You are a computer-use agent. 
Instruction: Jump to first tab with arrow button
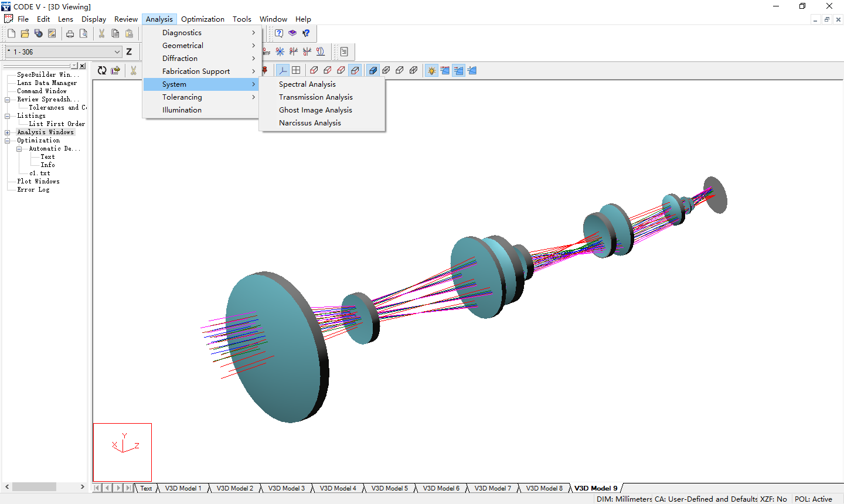(97, 488)
